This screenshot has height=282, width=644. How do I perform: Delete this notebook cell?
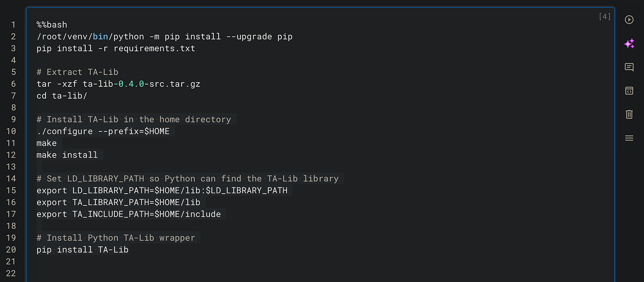coord(629,114)
